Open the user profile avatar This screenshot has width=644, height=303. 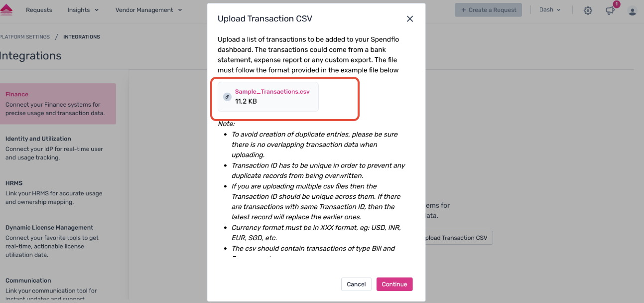632,10
